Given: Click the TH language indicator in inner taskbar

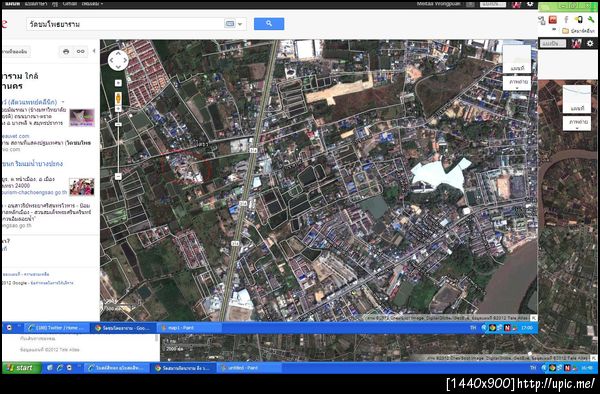Looking at the screenshot, I should coord(473,328).
